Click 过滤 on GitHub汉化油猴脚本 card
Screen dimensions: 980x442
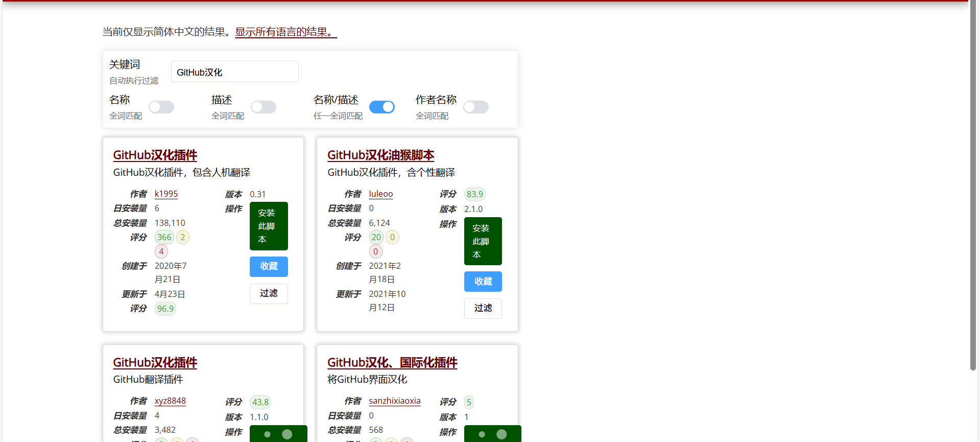point(483,308)
